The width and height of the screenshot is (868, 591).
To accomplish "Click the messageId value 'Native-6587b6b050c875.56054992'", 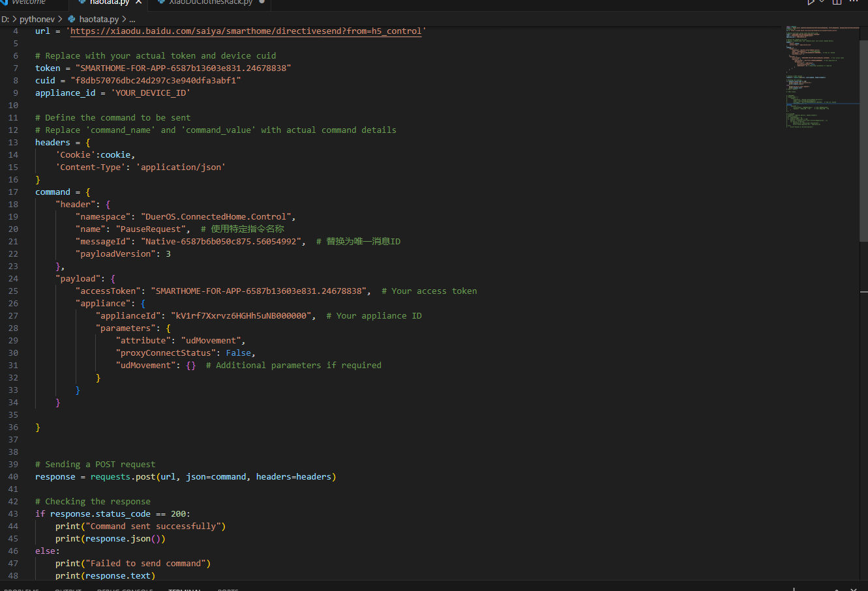I will tap(220, 241).
